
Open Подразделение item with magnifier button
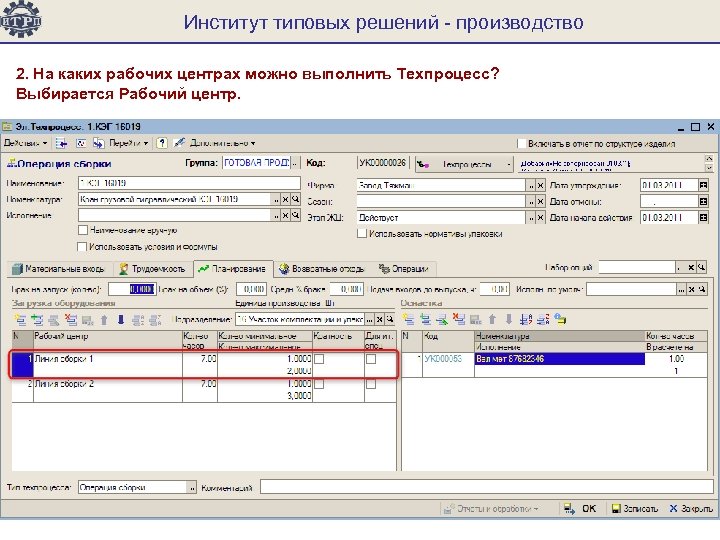pyautogui.click(x=390, y=319)
